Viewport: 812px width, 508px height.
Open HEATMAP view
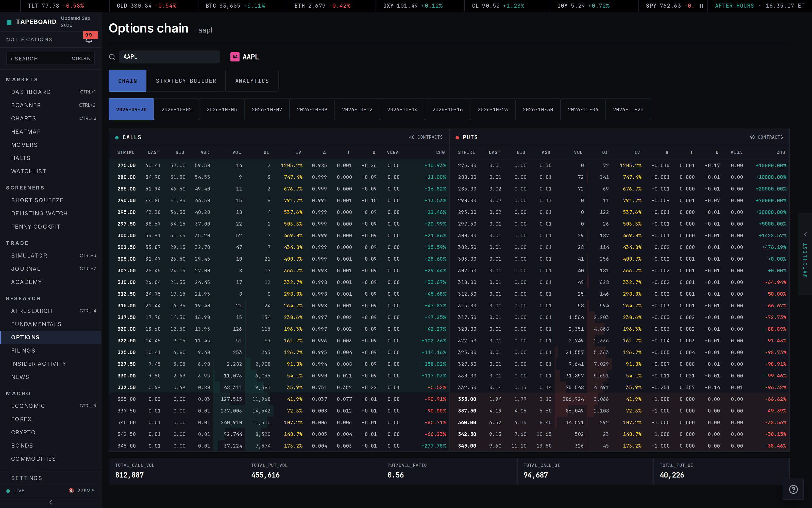point(51,132)
